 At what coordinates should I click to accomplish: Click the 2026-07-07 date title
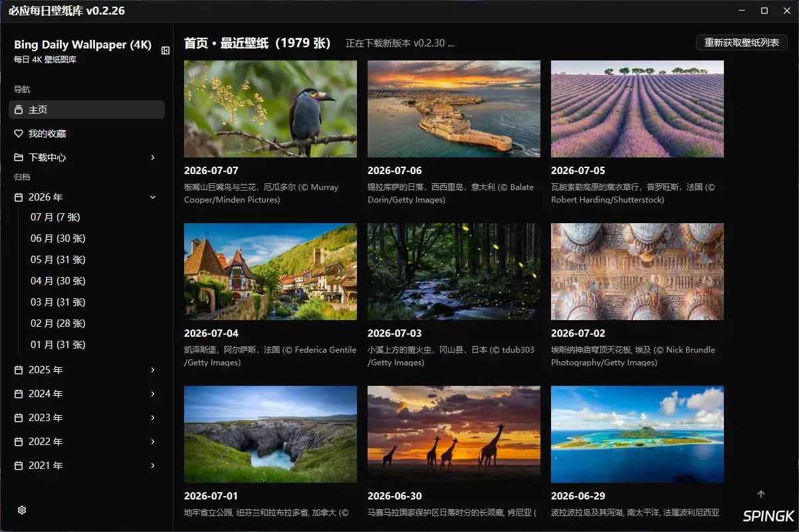[x=211, y=171]
